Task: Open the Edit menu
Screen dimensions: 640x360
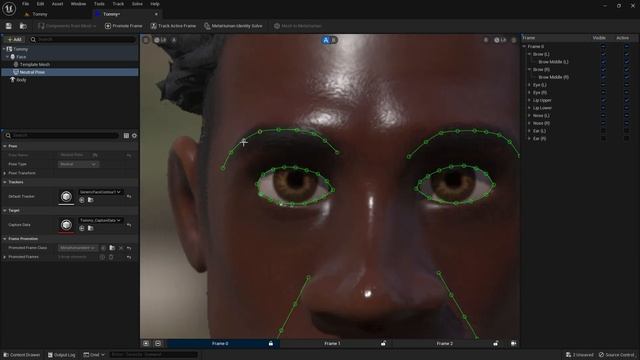Action: (x=40, y=4)
